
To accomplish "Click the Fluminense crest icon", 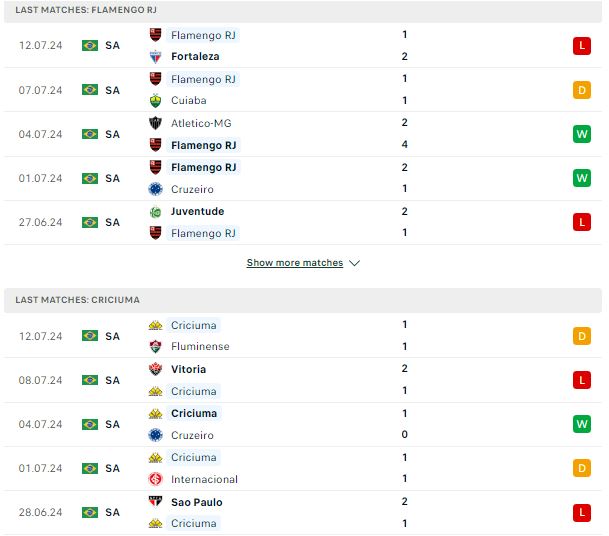I will pyautogui.click(x=155, y=346).
